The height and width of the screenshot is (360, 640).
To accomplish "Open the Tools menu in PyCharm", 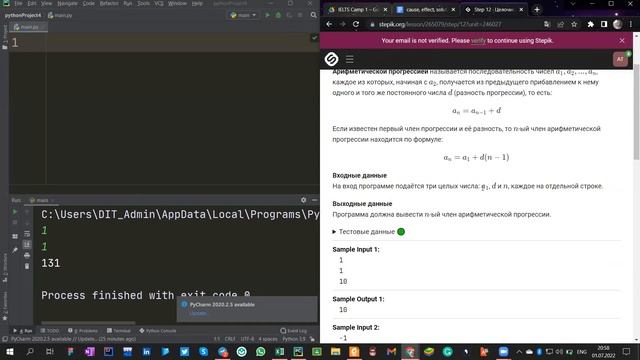I will (143, 3).
